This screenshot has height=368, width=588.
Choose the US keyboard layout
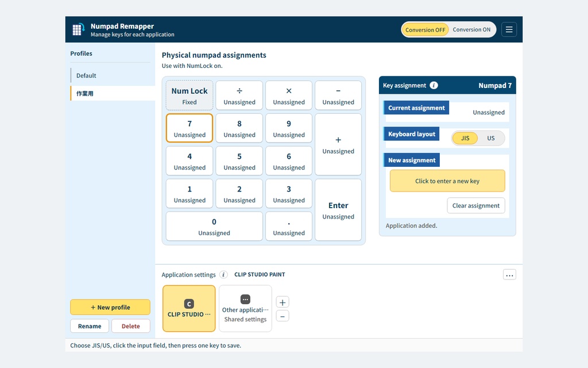click(x=490, y=138)
